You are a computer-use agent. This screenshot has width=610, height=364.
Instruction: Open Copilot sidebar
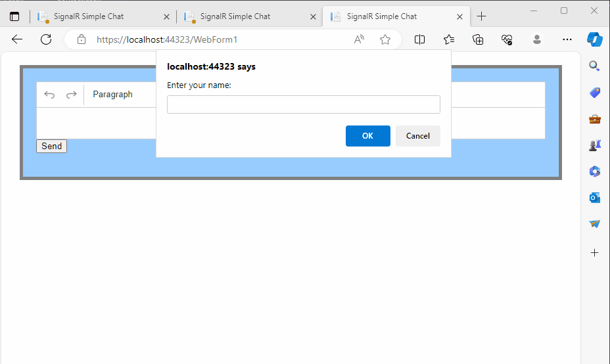[x=594, y=39]
